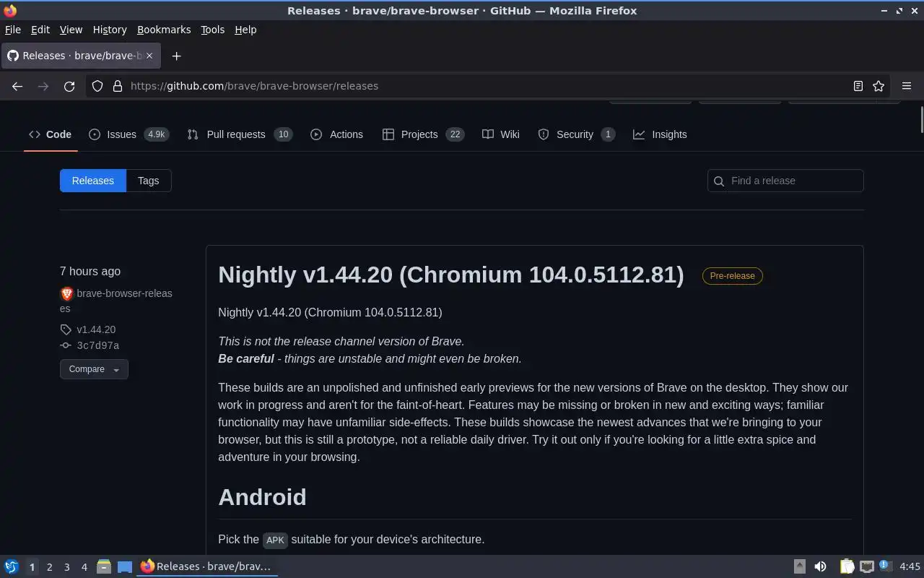Open the Bookmarks menu
Image resolution: width=924 pixels, height=578 pixels.
coord(164,30)
